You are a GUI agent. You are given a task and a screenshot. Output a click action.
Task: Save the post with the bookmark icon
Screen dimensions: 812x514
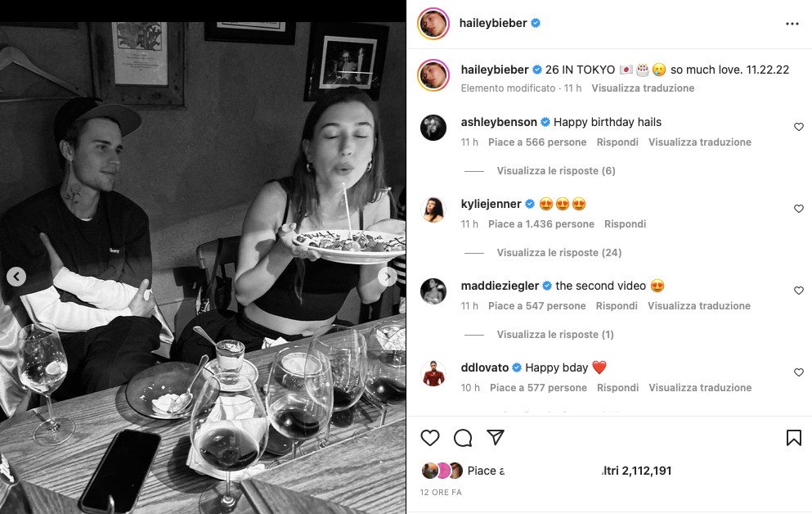click(x=793, y=439)
